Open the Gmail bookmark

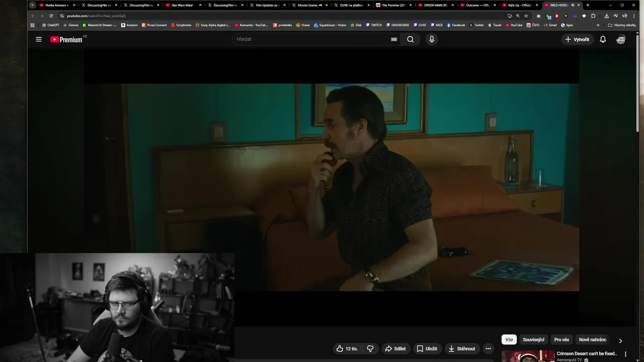[550, 25]
